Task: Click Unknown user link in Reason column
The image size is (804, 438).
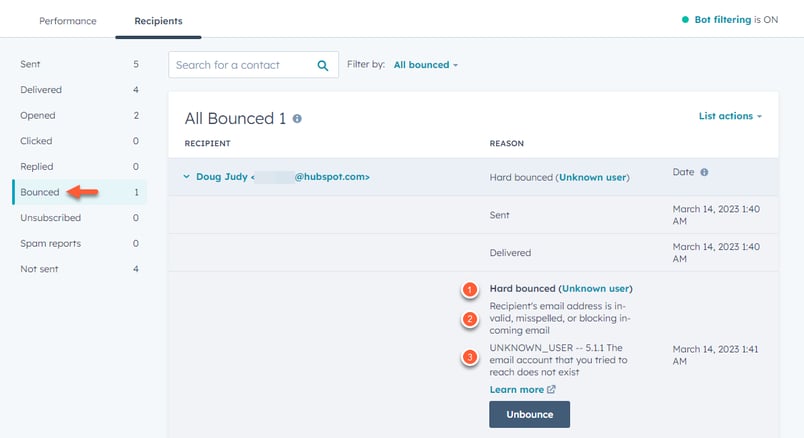Action: (593, 177)
